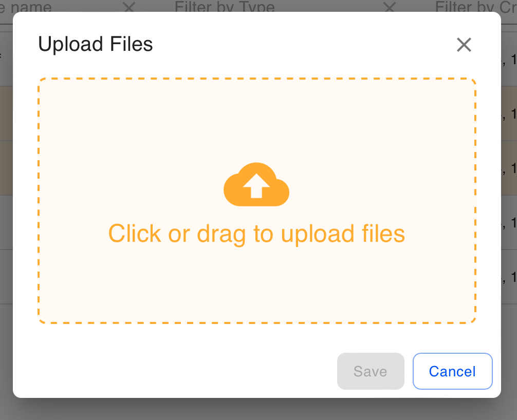The height and width of the screenshot is (420, 517).
Task: Click the disabled Save button
Action: coord(371,371)
